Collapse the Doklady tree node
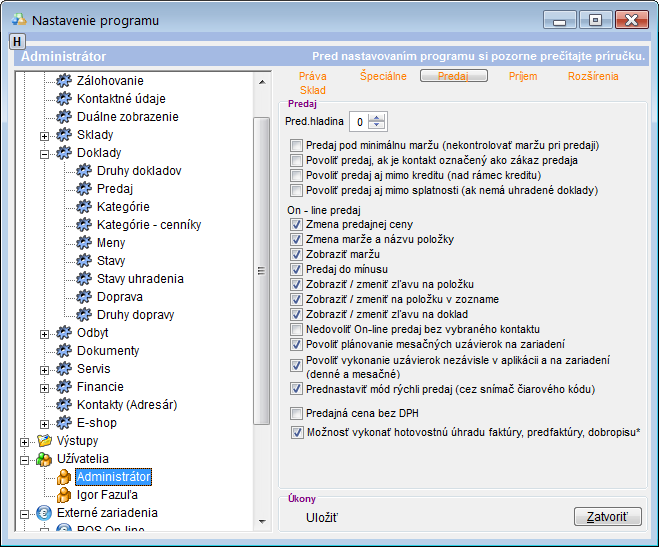This screenshot has width=659, height=547. point(44,153)
